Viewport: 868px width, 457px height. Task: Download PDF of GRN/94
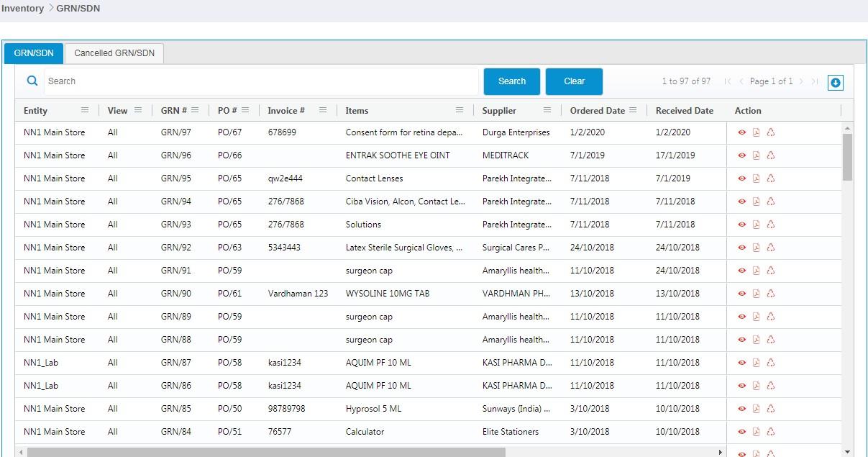[x=757, y=202]
